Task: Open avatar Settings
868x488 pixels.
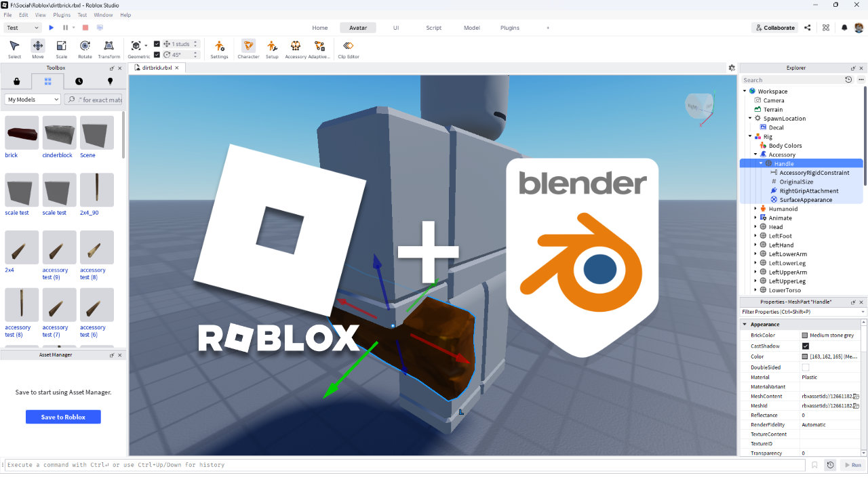Action: click(x=219, y=49)
